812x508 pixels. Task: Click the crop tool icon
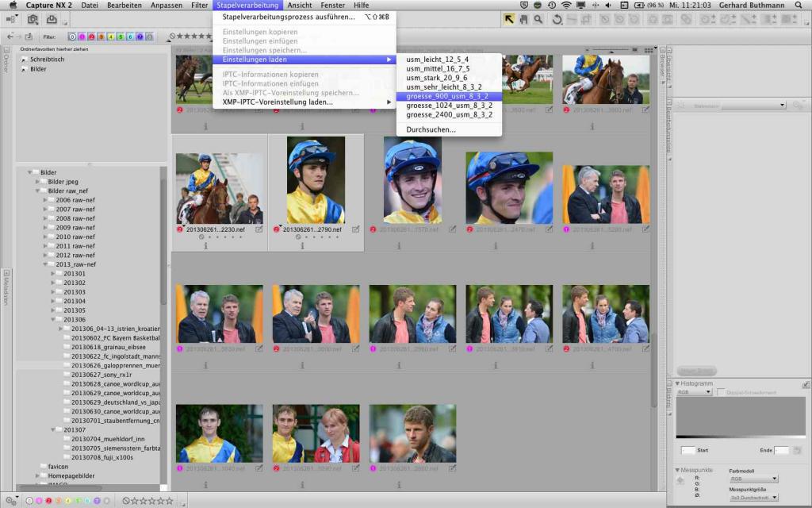point(586,20)
